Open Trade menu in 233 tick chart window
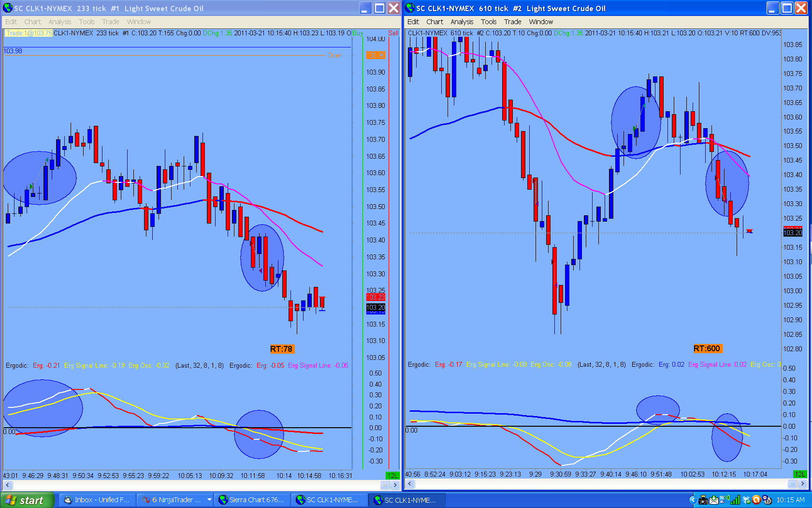This screenshot has height=508, width=812. (x=110, y=22)
